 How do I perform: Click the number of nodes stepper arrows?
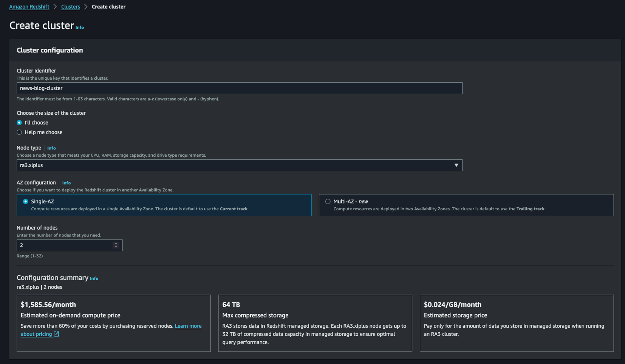point(116,245)
